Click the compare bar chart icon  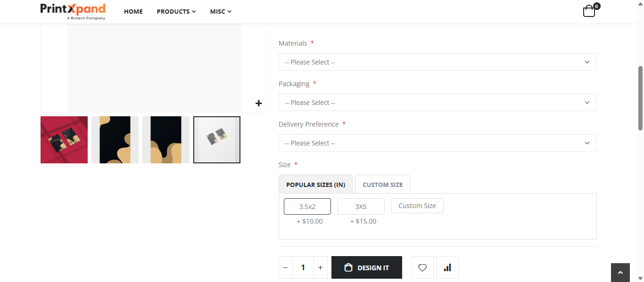click(x=447, y=267)
